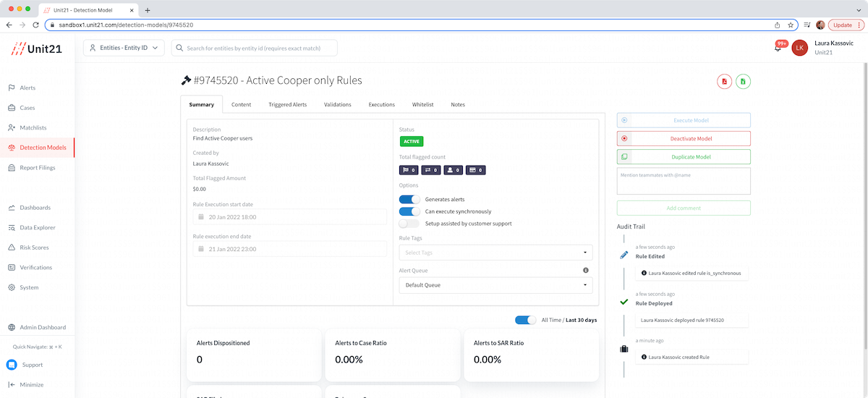Open Alert Queue Default Queue dropdown
Screen dimensions: 868x398
coord(495,285)
